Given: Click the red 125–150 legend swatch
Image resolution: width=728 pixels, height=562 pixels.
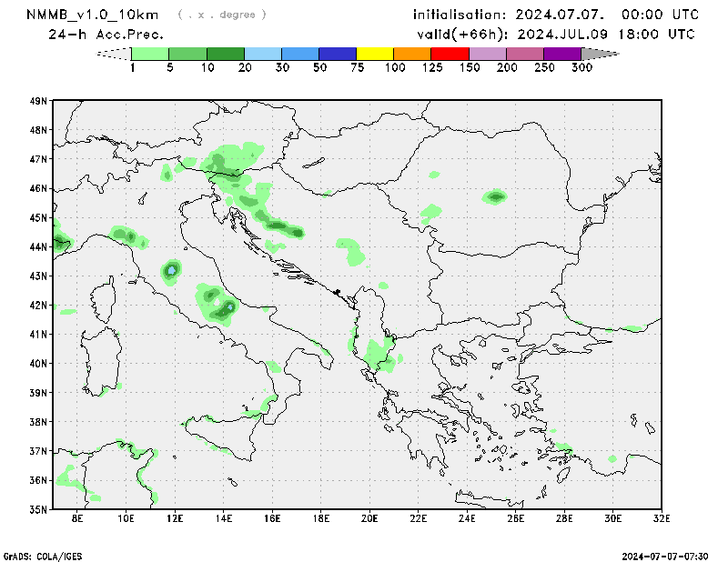Looking at the screenshot, I should 450,54.
